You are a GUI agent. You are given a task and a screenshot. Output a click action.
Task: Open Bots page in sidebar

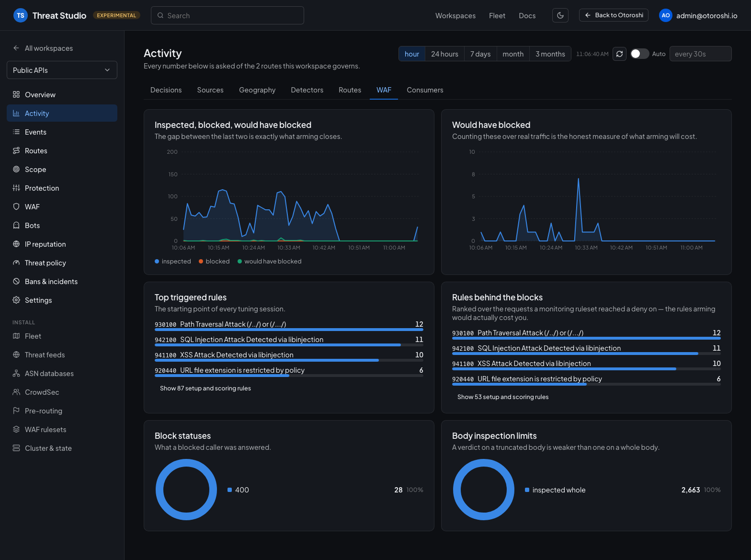(x=62, y=225)
